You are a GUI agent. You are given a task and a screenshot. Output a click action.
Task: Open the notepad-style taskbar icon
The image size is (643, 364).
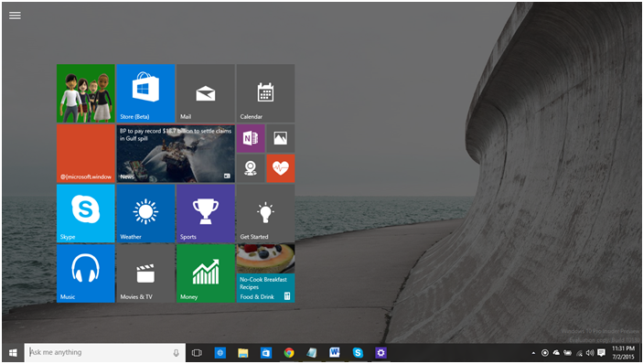[312, 352]
